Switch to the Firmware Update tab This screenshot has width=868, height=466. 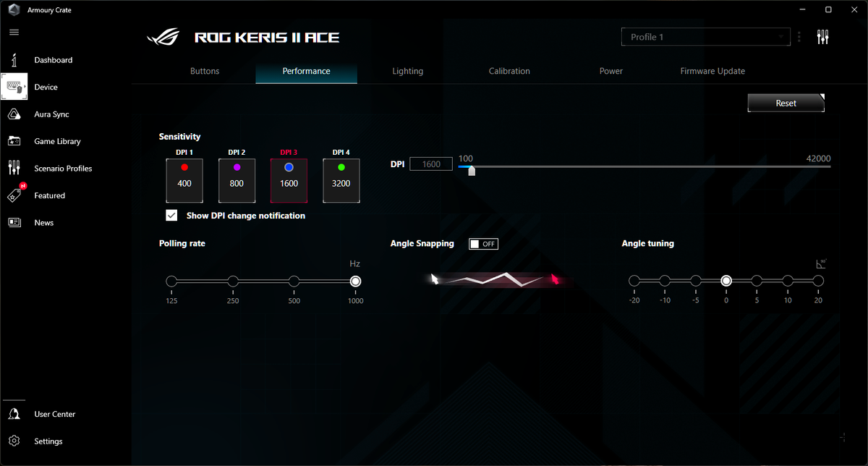712,71
